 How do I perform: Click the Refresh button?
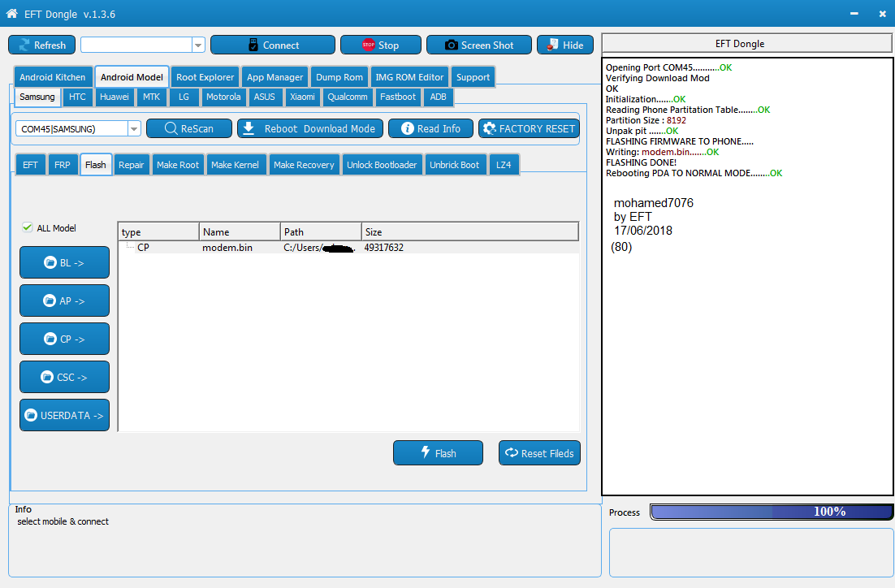click(x=41, y=45)
